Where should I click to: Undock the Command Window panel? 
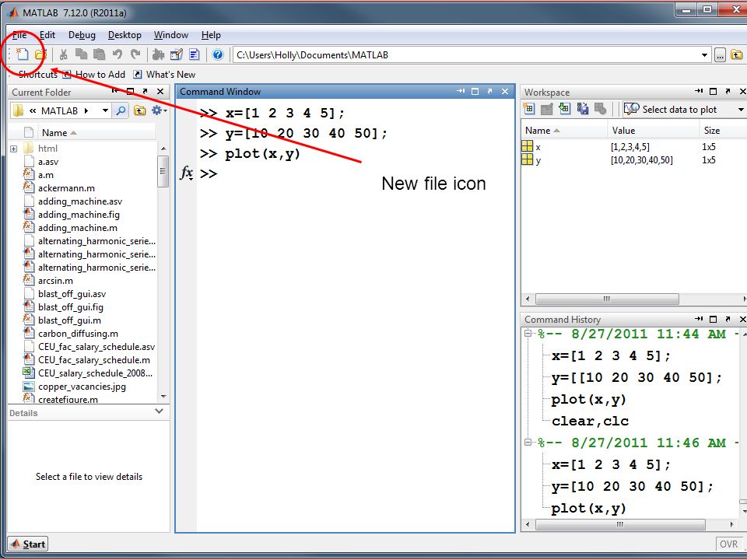click(489, 92)
